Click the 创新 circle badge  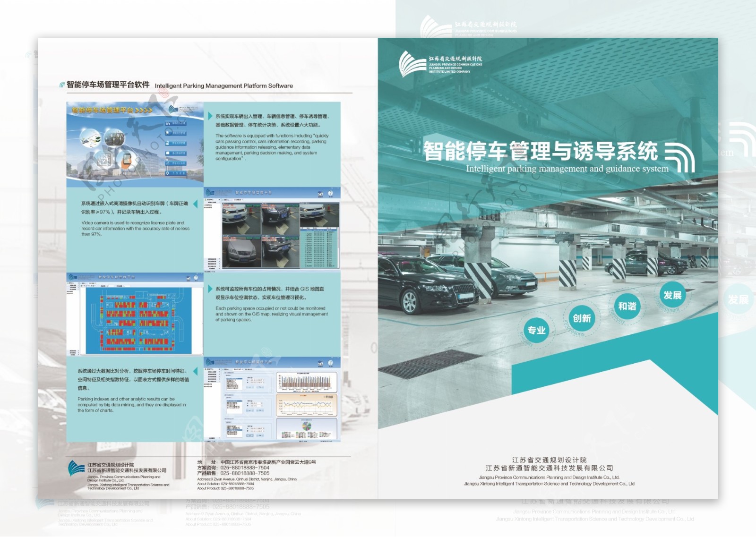point(582,318)
